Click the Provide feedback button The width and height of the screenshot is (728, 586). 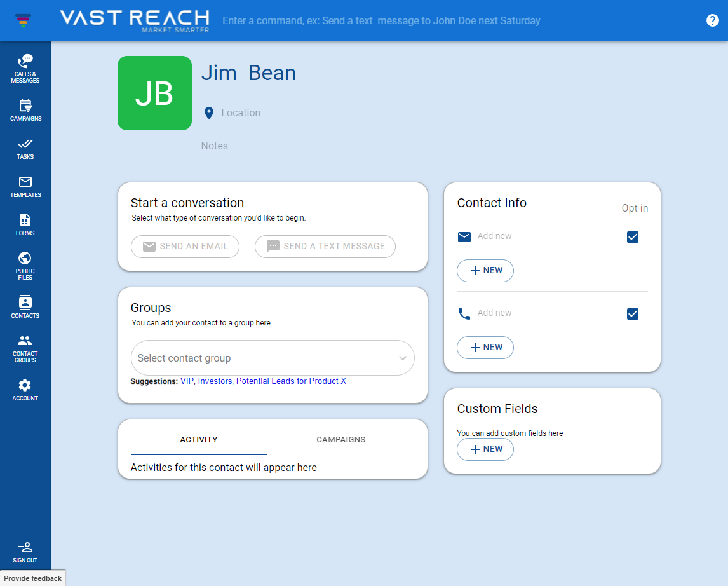click(33, 578)
